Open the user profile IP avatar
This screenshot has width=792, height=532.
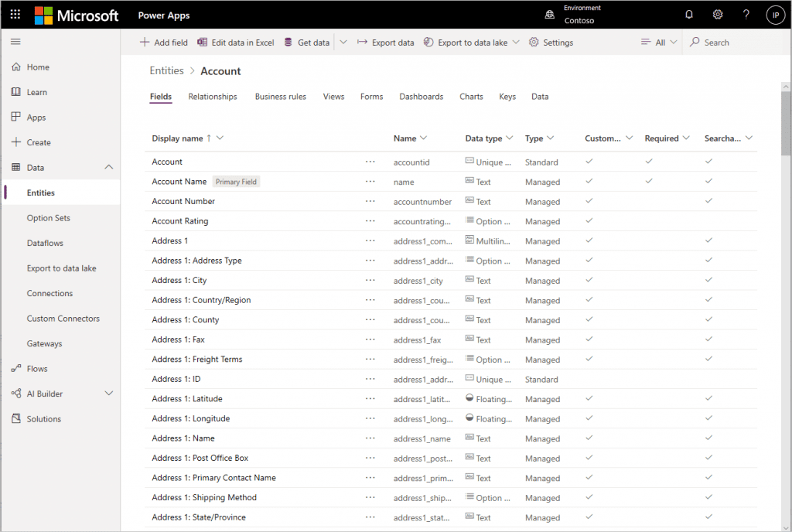tap(776, 15)
